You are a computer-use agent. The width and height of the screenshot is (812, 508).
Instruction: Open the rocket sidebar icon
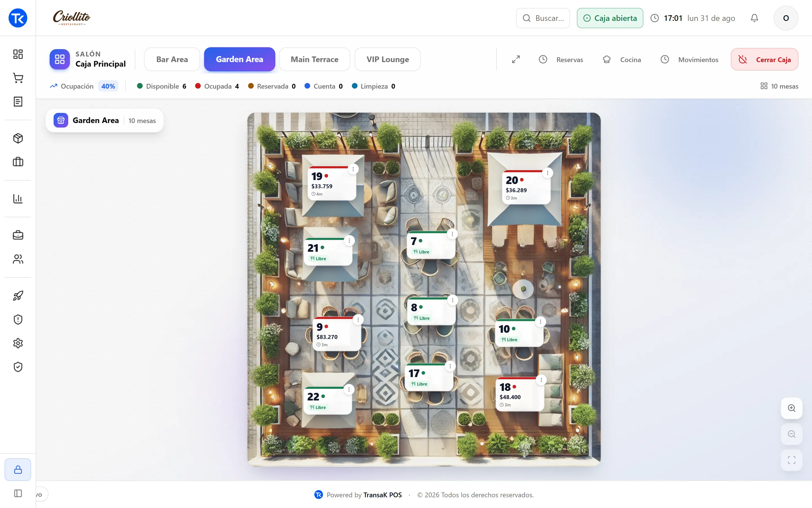click(18, 296)
